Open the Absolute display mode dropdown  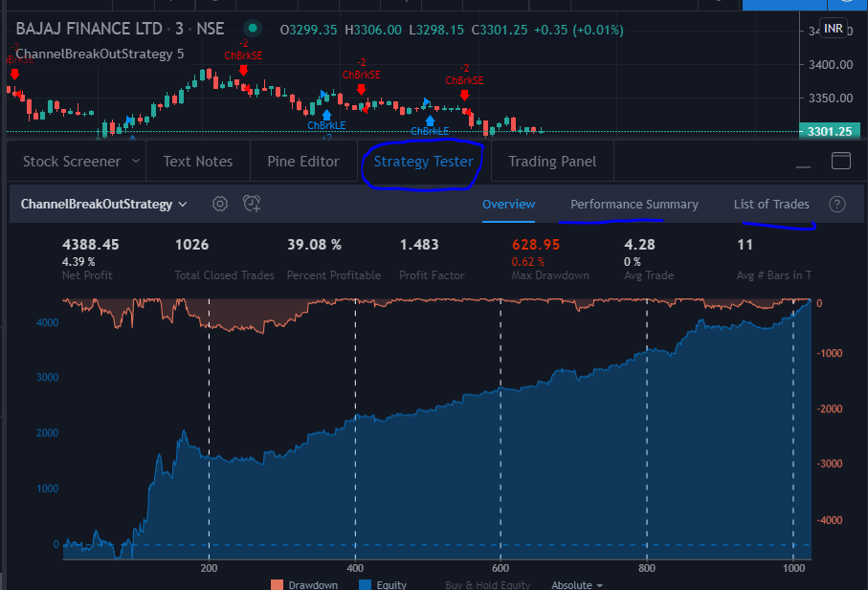click(576, 584)
